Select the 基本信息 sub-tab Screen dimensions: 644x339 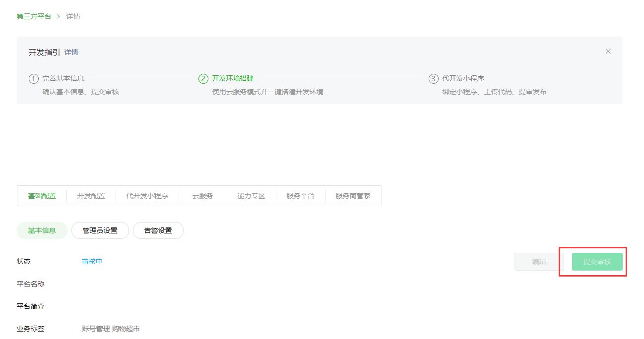(x=42, y=230)
